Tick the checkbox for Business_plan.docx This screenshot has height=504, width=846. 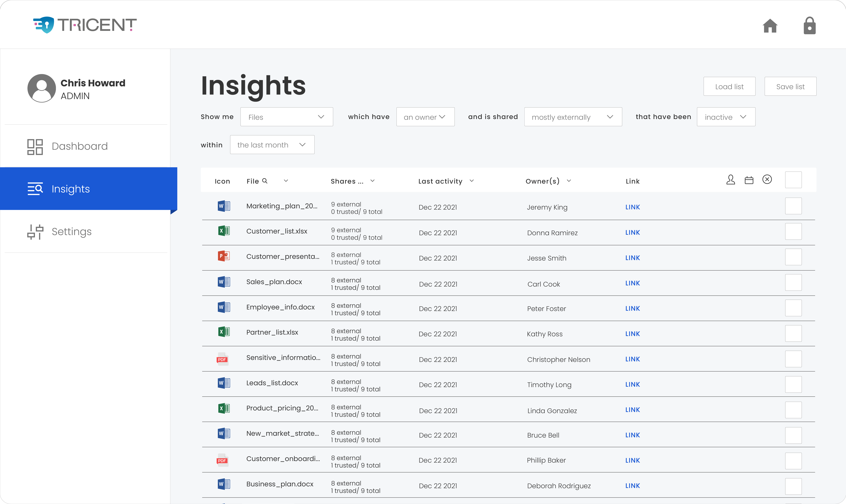pos(793,486)
